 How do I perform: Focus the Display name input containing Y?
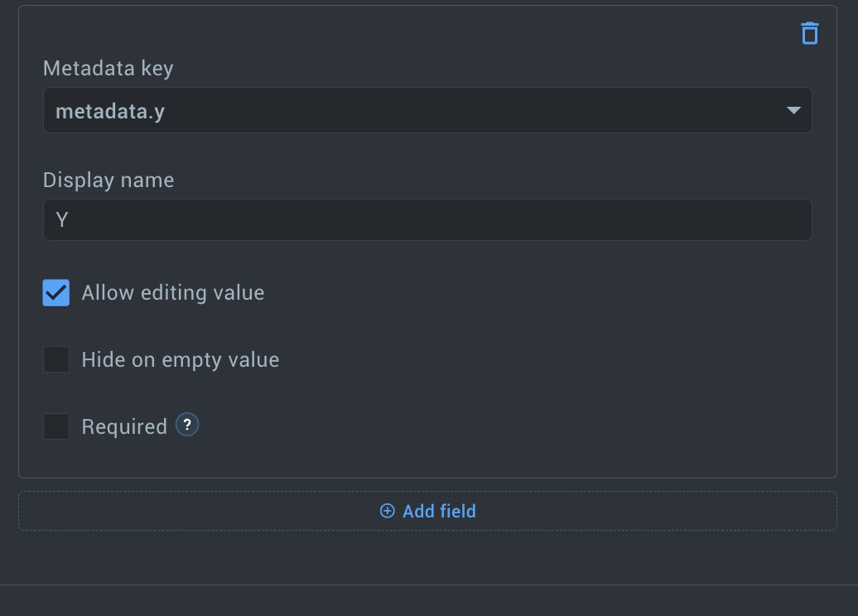point(427,220)
